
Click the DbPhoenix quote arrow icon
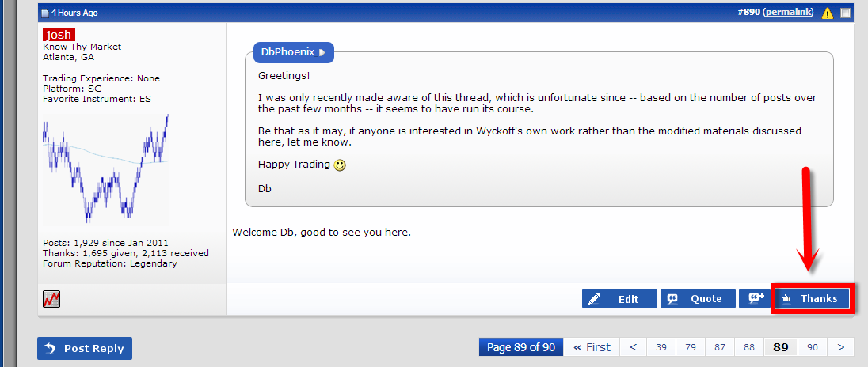pos(322,52)
